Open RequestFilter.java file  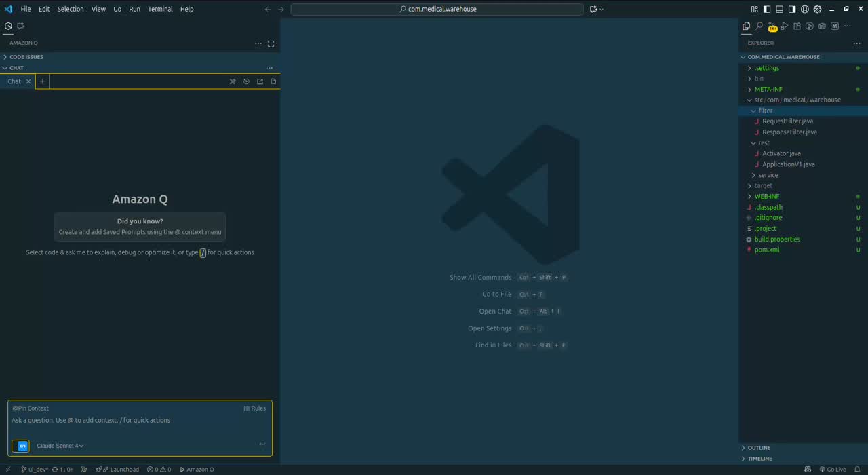pos(787,121)
